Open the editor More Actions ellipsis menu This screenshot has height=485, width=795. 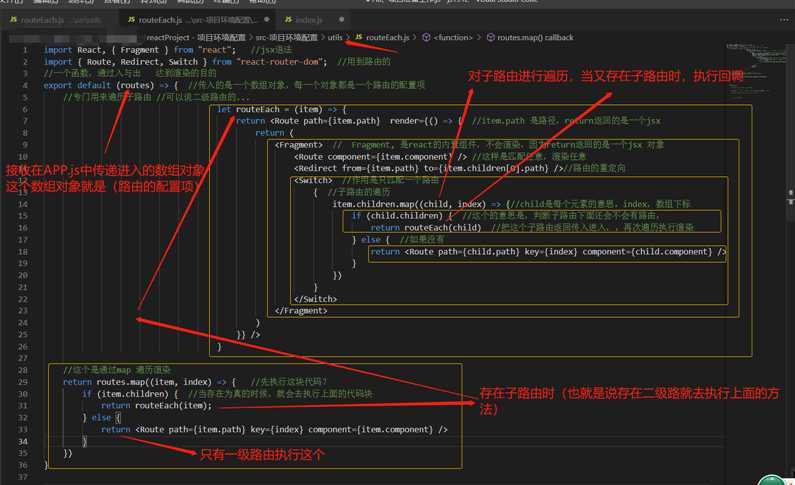coord(784,20)
